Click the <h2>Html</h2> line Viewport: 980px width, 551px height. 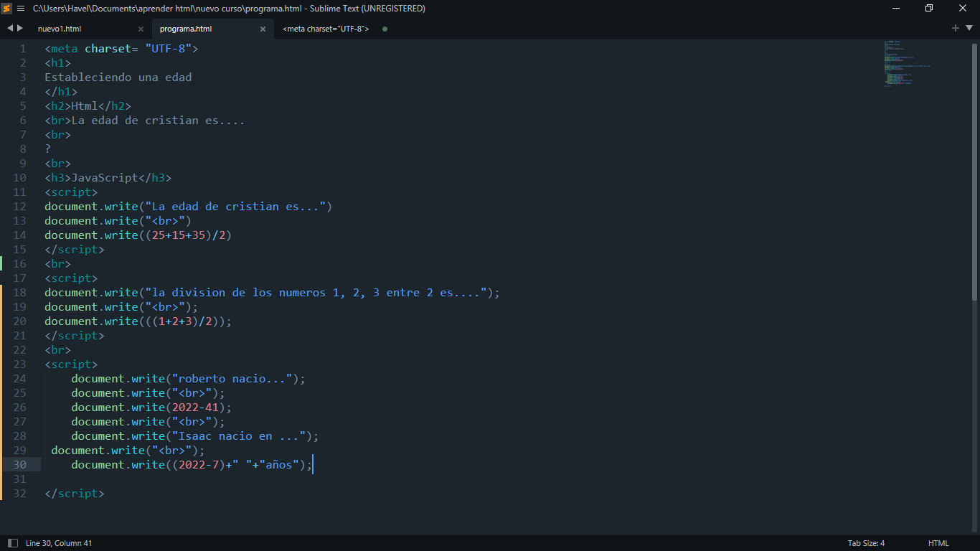pos(88,106)
